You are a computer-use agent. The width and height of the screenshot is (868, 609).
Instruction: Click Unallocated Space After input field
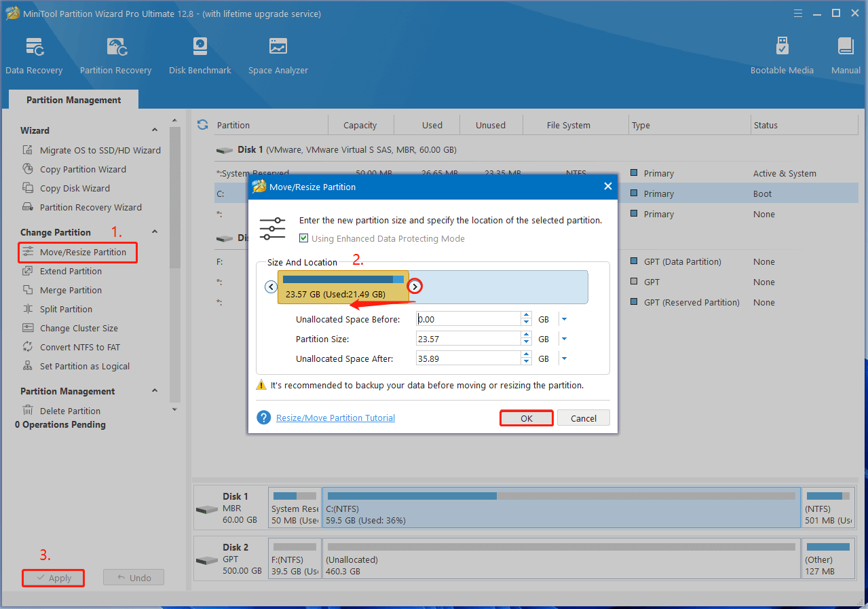(468, 358)
